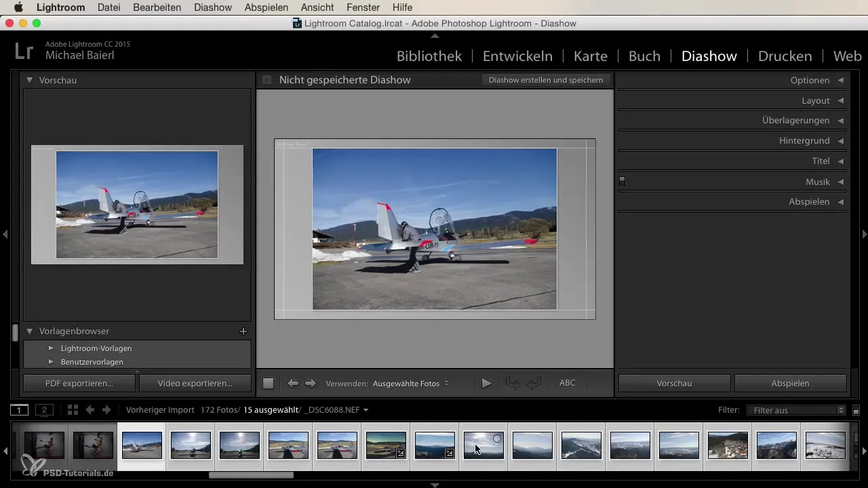The image size is (868, 488).
Task: Click the stop slideshow square icon
Action: tap(268, 383)
